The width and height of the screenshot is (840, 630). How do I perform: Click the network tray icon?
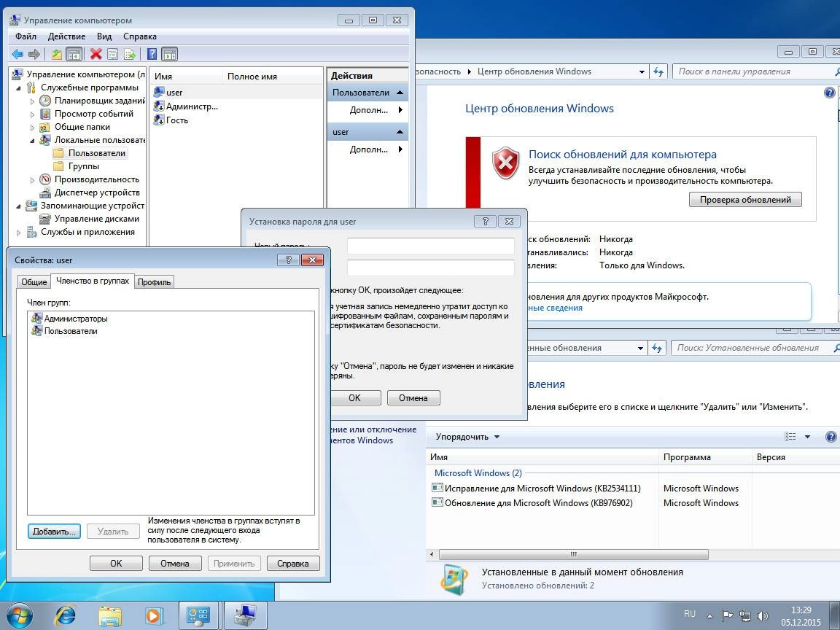tap(744, 615)
